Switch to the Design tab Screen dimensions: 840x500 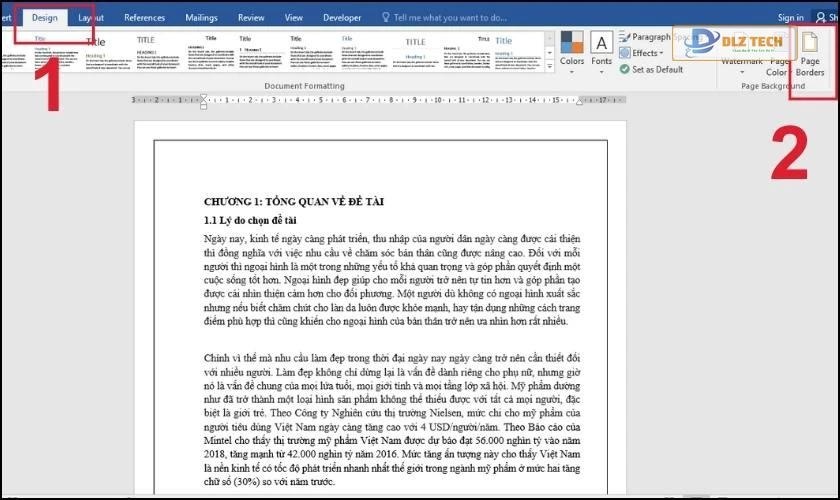[44, 17]
